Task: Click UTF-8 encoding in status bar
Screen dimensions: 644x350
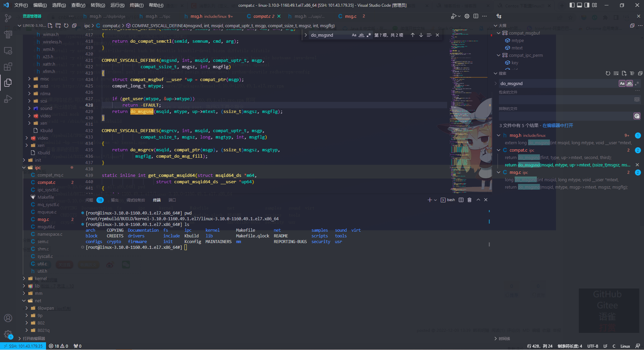Action: tap(593, 346)
